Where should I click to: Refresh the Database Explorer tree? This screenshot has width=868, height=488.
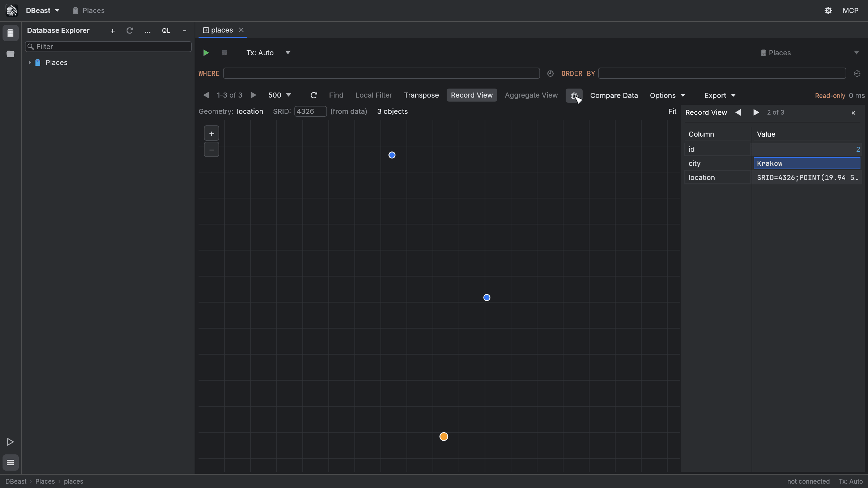(129, 31)
